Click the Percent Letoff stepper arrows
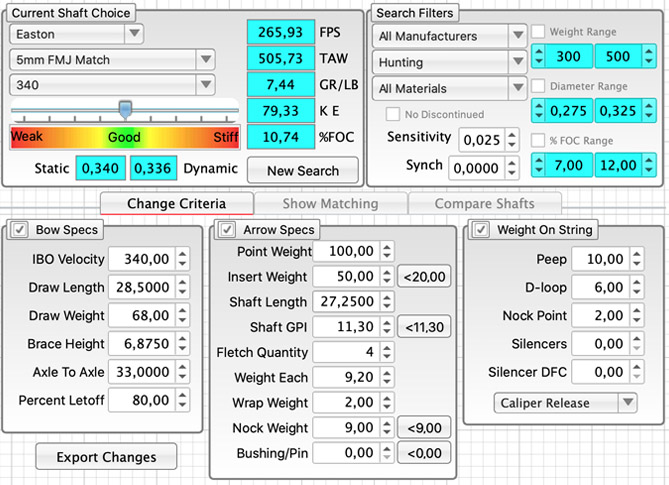This screenshot has width=669, height=485. pyautogui.click(x=182, y=400)
